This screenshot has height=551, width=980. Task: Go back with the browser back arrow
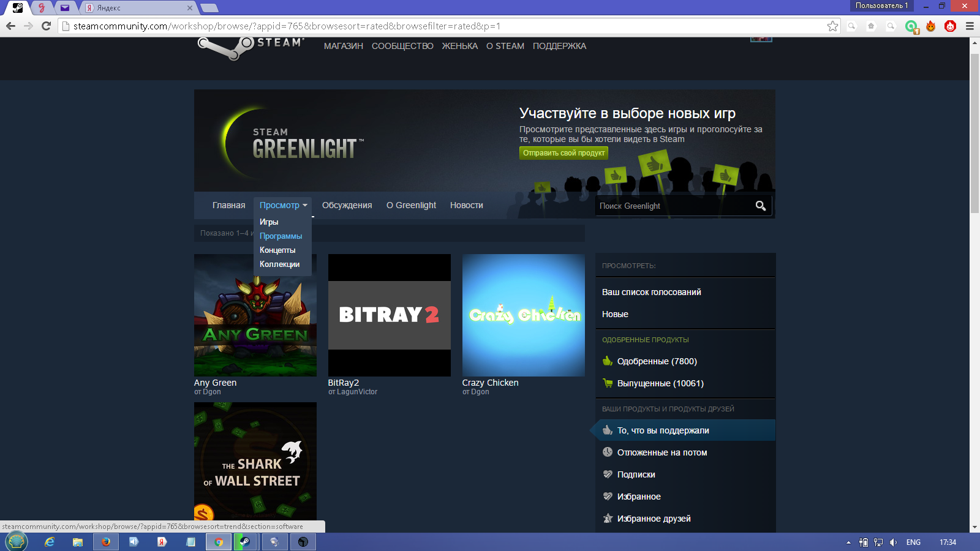[10, 26]
